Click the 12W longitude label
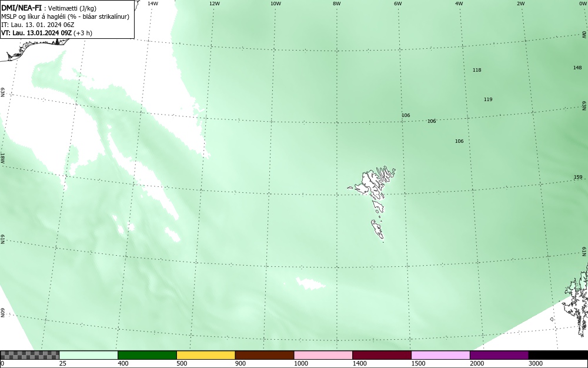The image size is (588, 368). pos(214,4)
